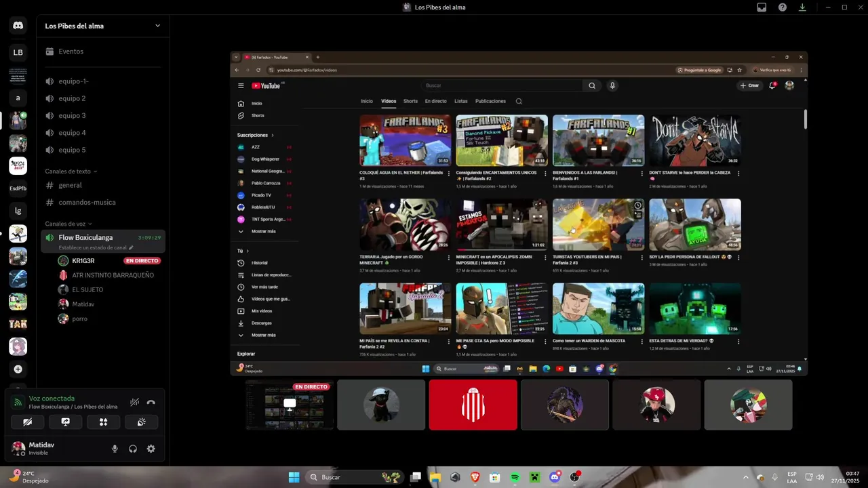Open Discord direct messages home icon
Viewport: 868px width, 488px height.
18,26
